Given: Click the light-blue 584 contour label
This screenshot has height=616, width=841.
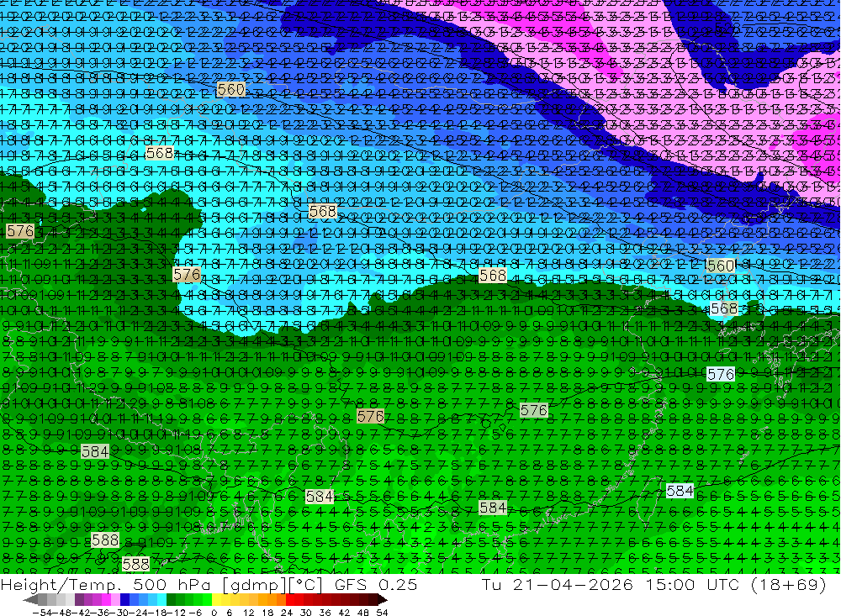Looking at the screenshot, I should tap(680, 491).
